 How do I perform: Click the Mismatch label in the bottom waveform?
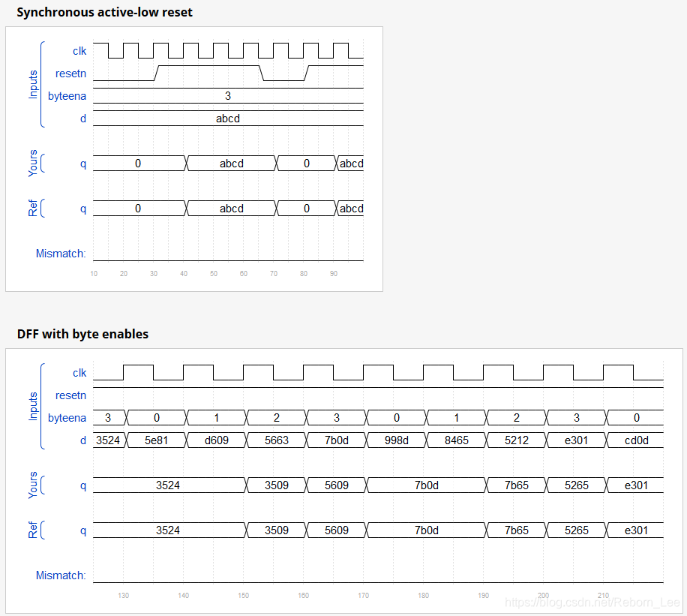pos(61,575)
